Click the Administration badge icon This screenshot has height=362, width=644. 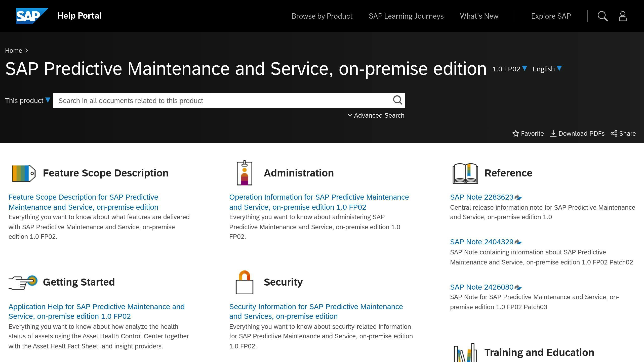pos(244,173)
